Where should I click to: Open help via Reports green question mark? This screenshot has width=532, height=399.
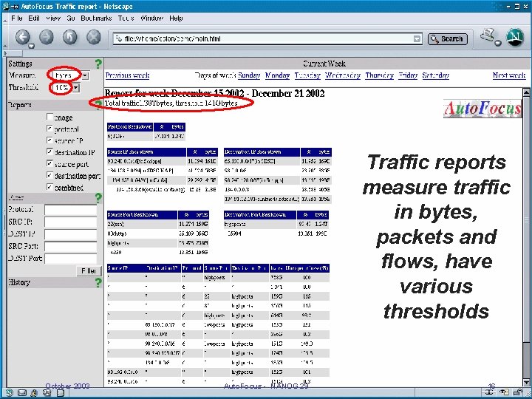coord(98,105)
